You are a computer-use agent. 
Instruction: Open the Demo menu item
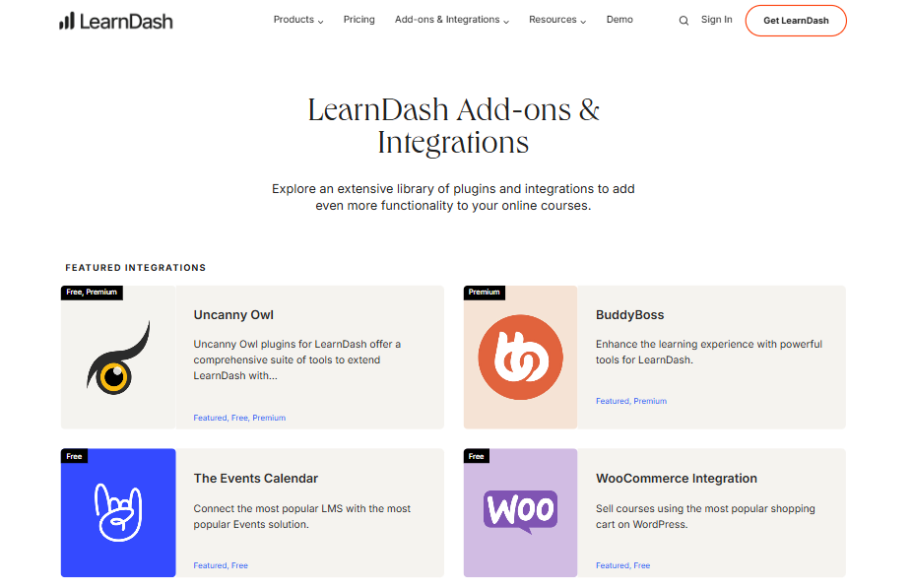click(x=619, y=20)
